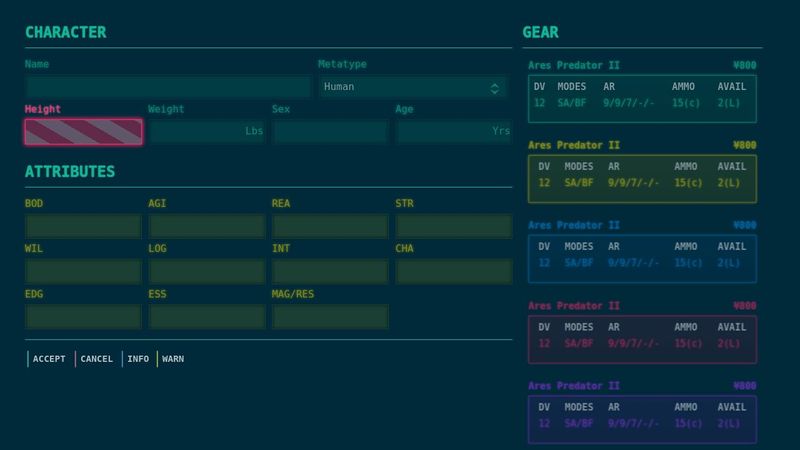Click the INFO button
The image size is (800, 450).
tap(137, 359)
